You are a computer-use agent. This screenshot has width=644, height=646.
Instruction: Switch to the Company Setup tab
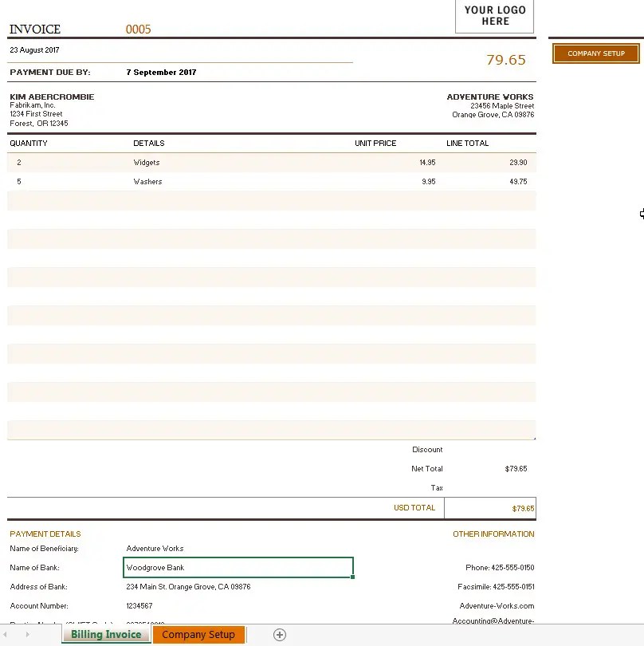coord(198,634)
